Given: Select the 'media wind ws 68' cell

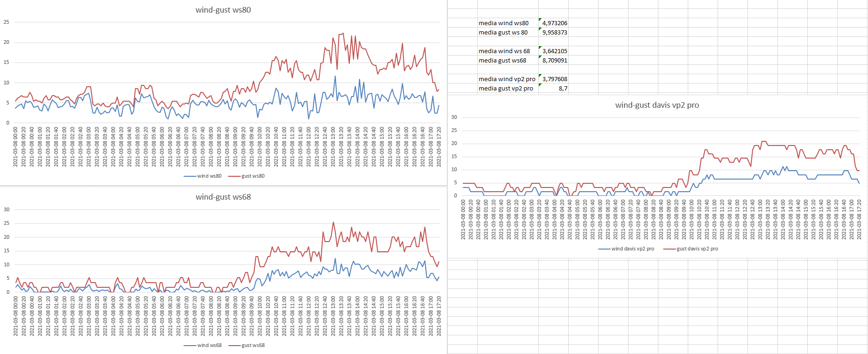Looking at the screenshot, I should [x=508, y=51].
